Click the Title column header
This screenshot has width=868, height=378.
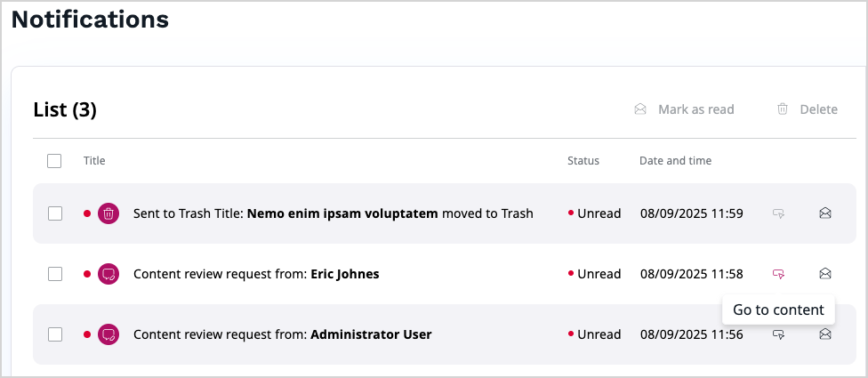click(94, 161)
